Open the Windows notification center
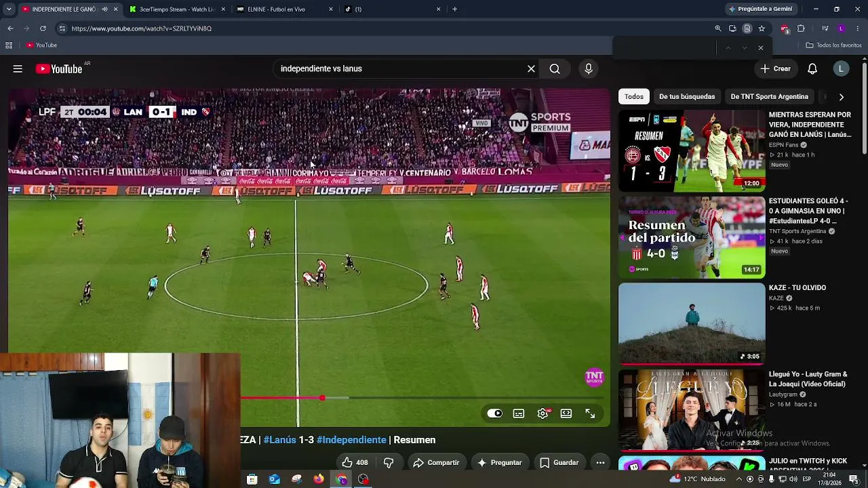Viewport: 868px width, 488px height. coord(854,479)
